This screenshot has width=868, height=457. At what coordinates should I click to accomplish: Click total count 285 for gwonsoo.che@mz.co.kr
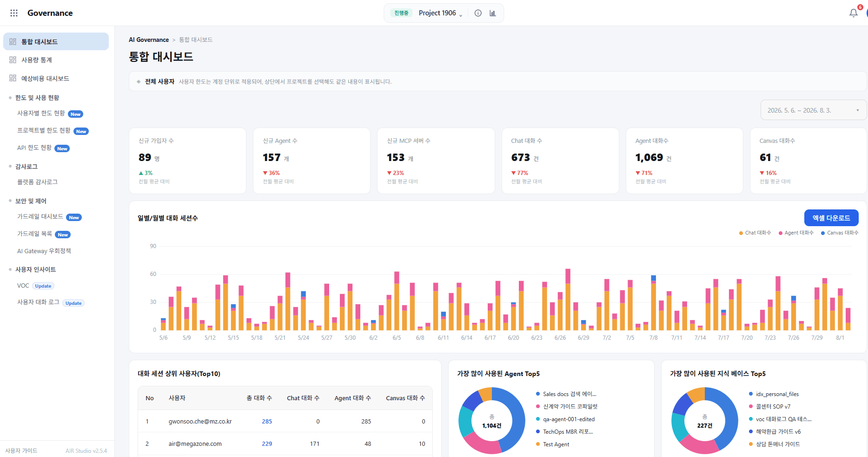pyautogui.click(x=267, y=421)
